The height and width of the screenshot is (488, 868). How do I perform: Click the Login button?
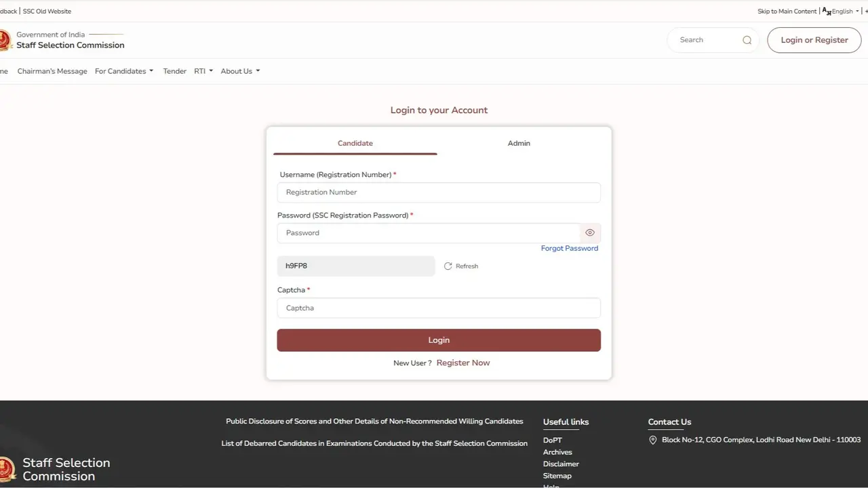pos(439,340)
